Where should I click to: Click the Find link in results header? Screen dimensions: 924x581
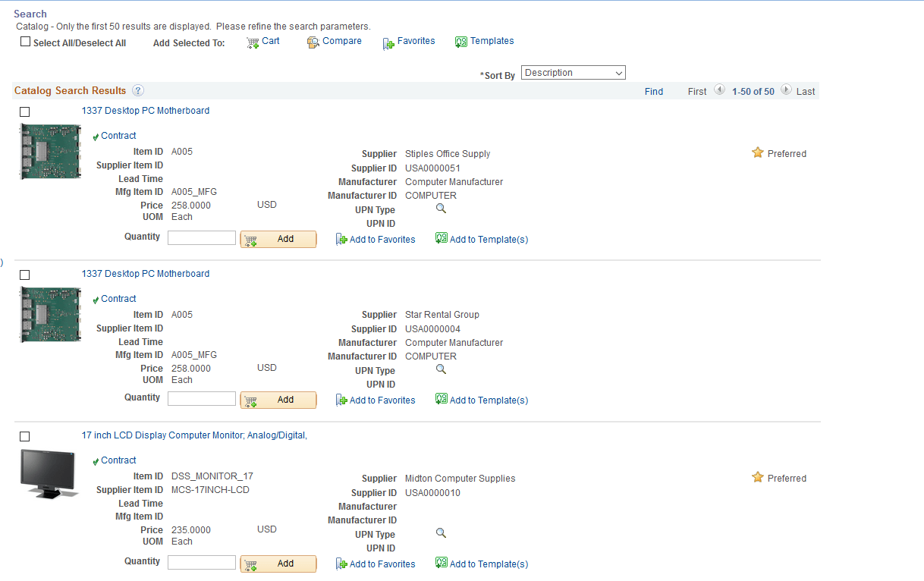[x=653, y=91]
